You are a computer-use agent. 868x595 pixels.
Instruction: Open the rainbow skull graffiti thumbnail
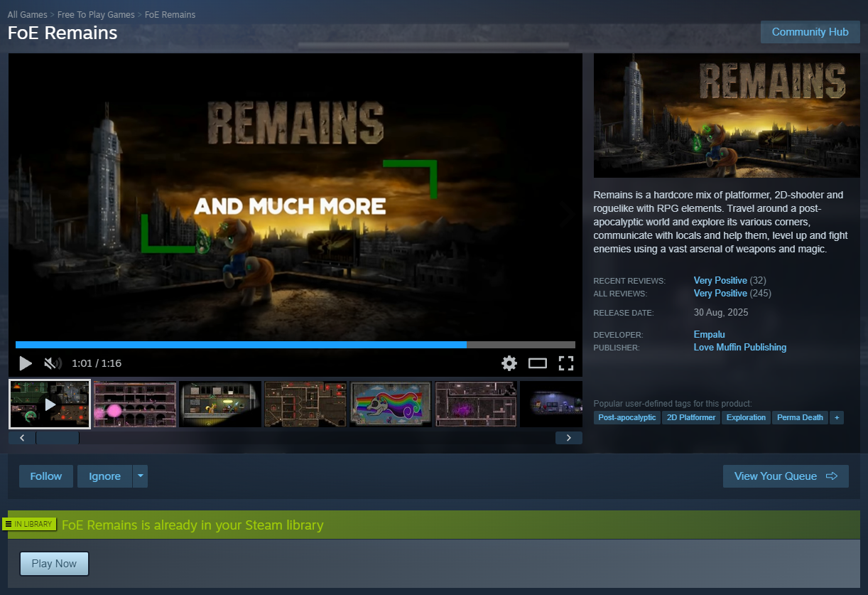pyautogui.click(x=391, y=404)
